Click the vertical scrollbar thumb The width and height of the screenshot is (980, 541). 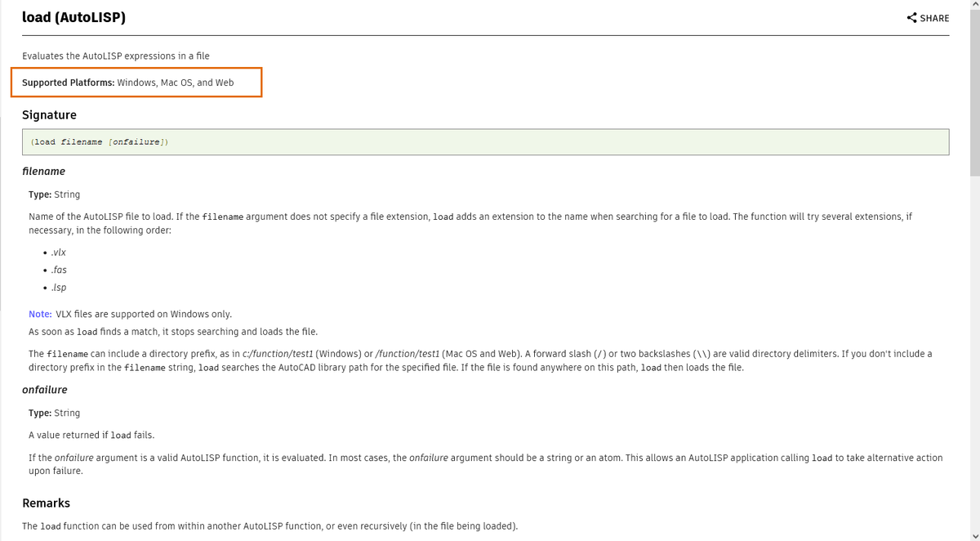coord(974,94)
